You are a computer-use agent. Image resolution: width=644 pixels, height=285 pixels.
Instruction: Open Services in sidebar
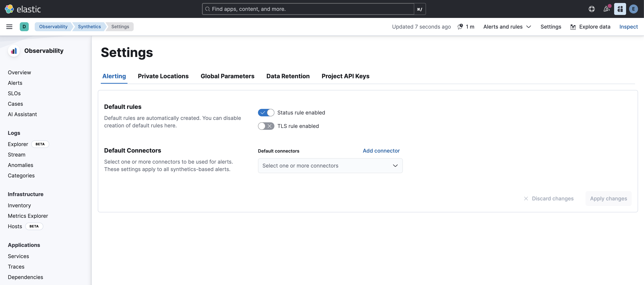click(18, 256)
